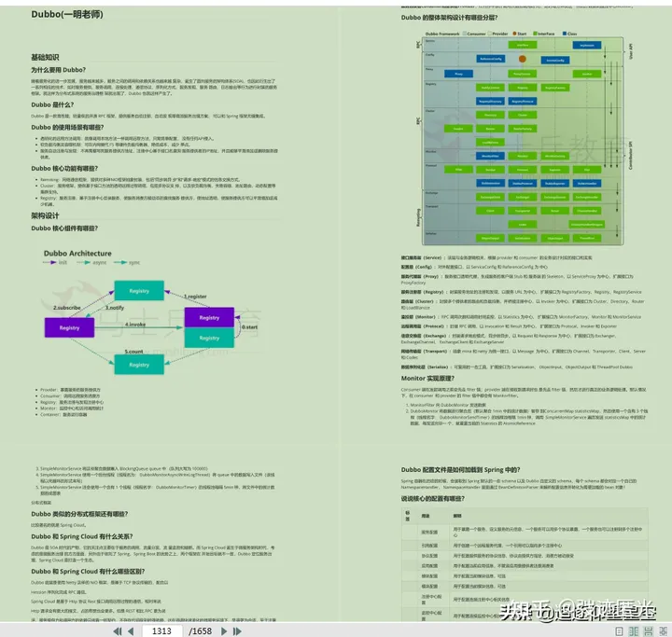The image size is (672, 637).
Task: Switch to continuous scrolling view
Action: (648, 631)
